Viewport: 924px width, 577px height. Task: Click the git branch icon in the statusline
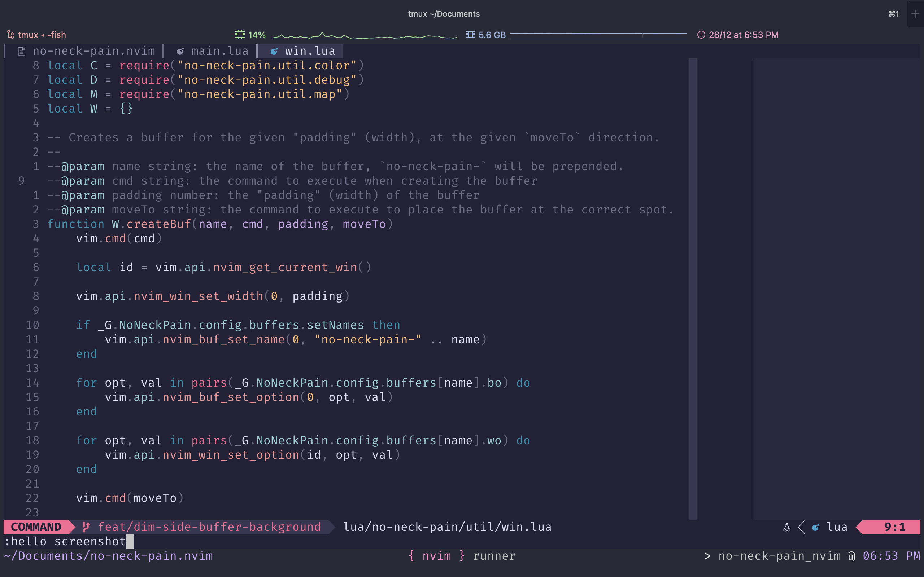click(x=86, y=527)
